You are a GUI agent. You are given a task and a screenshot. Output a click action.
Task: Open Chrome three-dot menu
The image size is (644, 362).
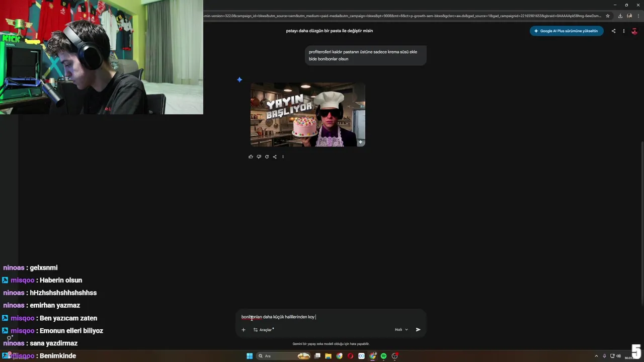pyautogui.click(x=638, y=16)
